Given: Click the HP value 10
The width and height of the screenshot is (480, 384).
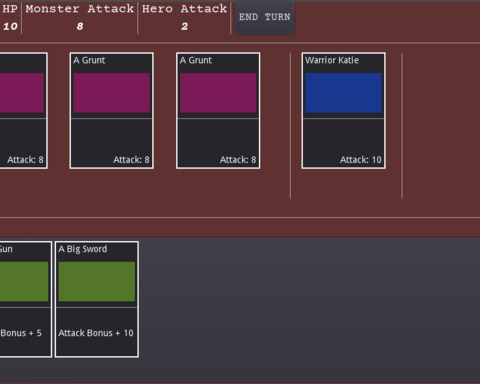Looking at the screenshot, I should [10, 26].
